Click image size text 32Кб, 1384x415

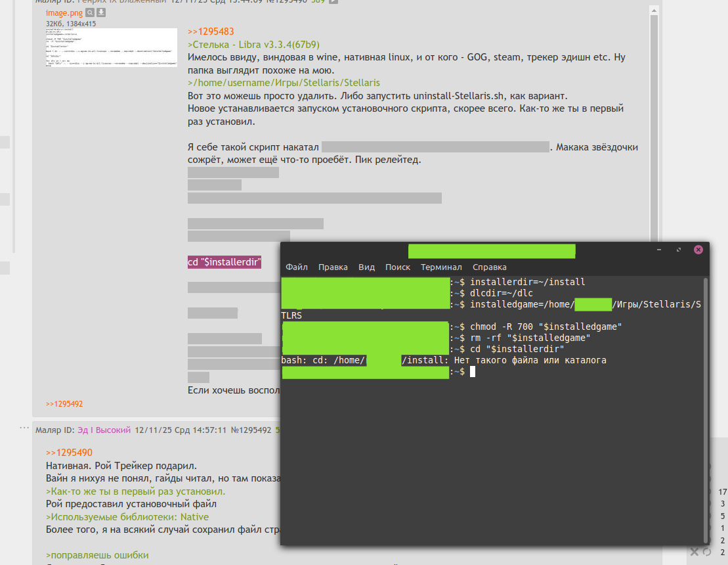click(x=71, y=24)
